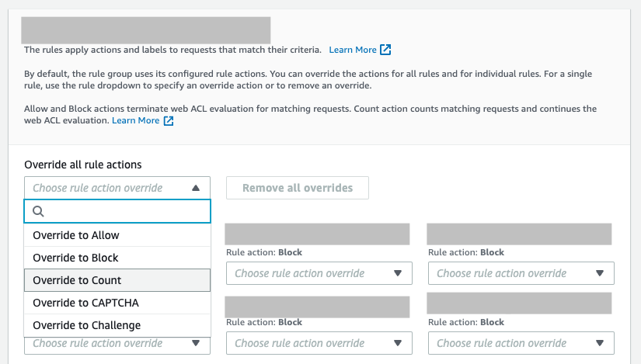Select Override to Allow option
The image size is (641, 364).
[x=76, y=235]
